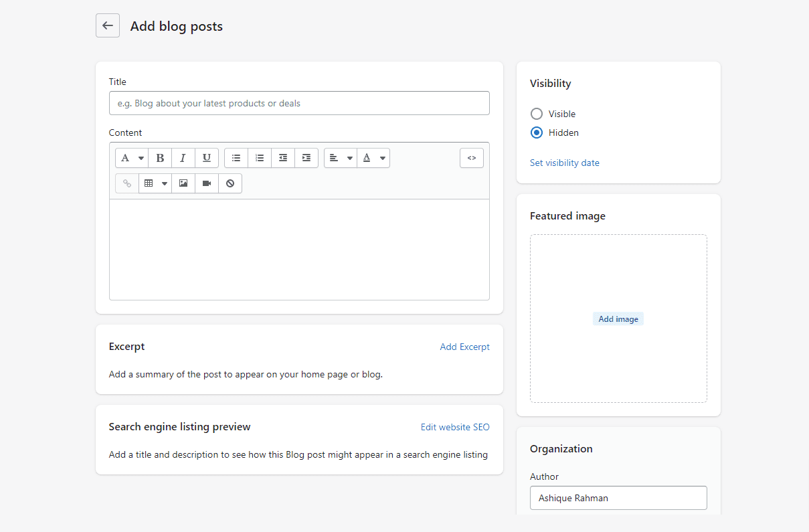This screenshot has width=809, height=532.
Task: Insert an image into content
Action: 183,183
